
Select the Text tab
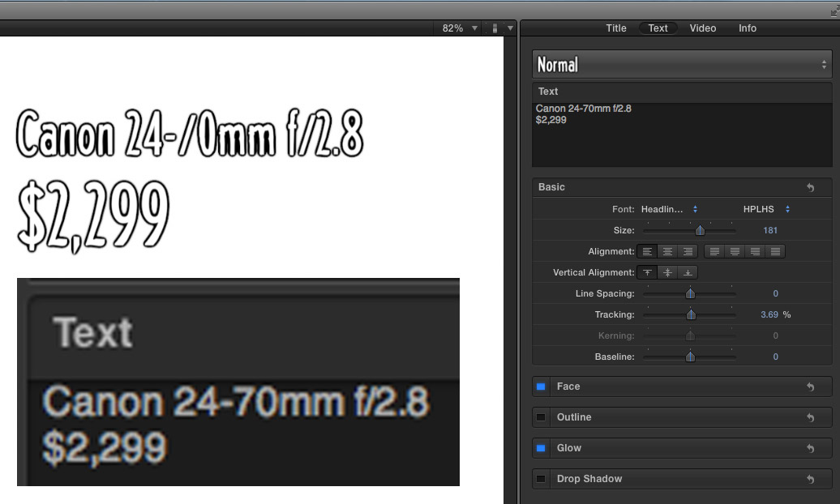click(658, 28)
